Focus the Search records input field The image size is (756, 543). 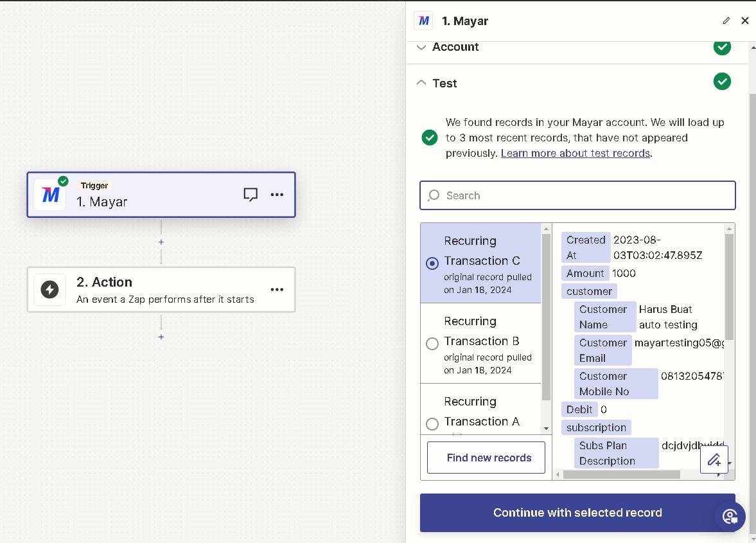pos(577,195)
